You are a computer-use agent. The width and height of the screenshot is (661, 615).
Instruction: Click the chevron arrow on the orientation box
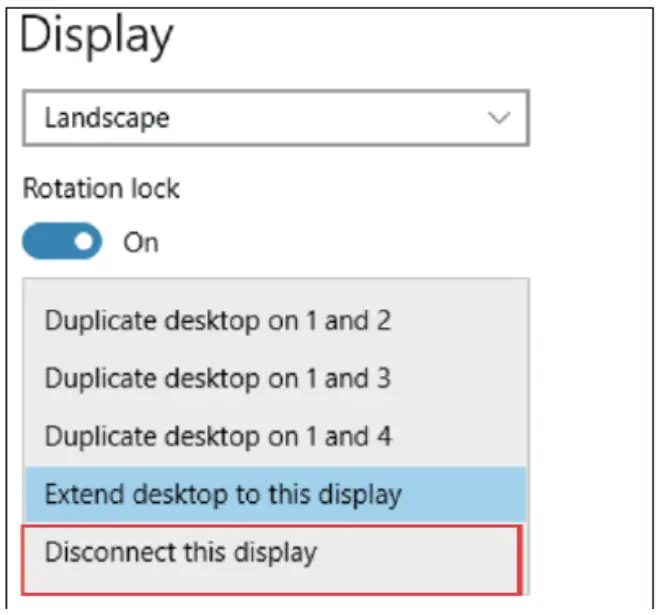point(498,119)
